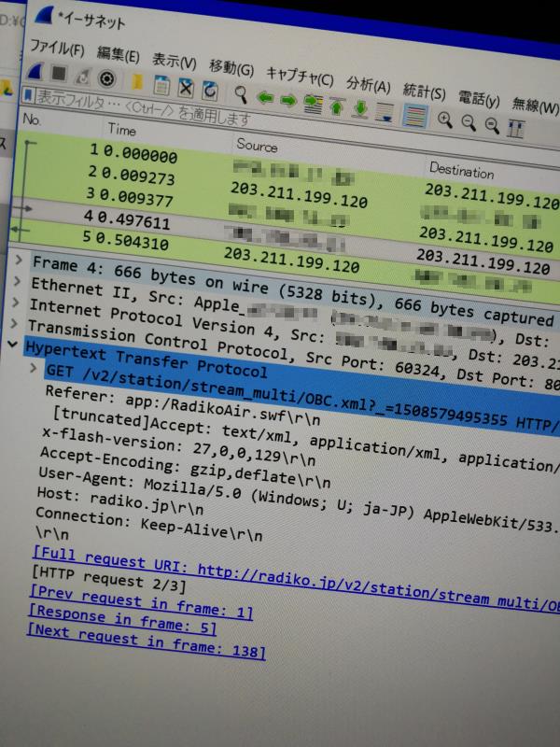Open the 表示(V) menu

click(x=174, y=61)
